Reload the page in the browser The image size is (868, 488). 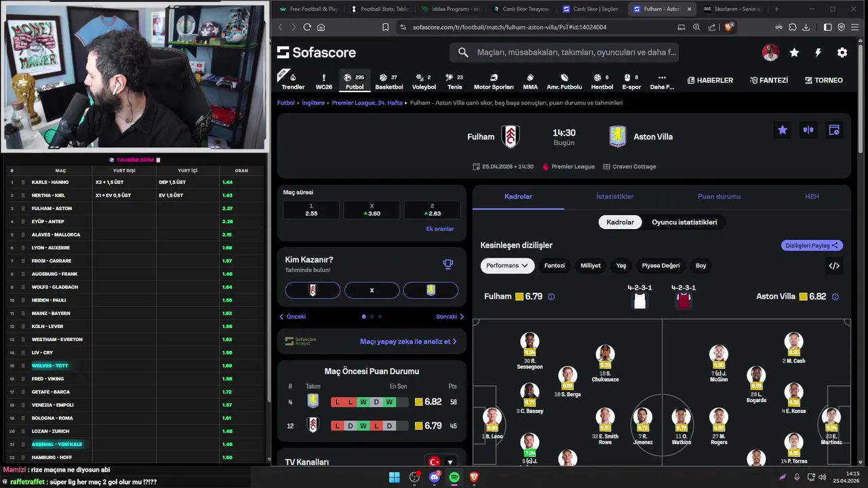307,27
